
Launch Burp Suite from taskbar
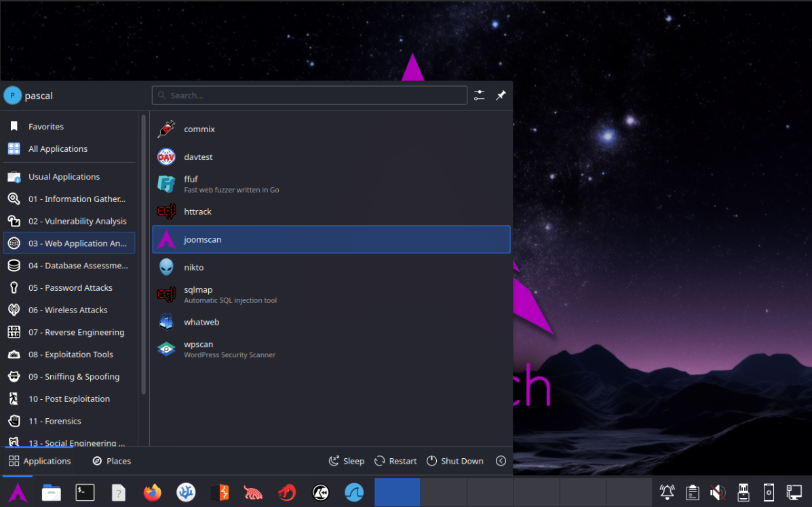[220, 493]
